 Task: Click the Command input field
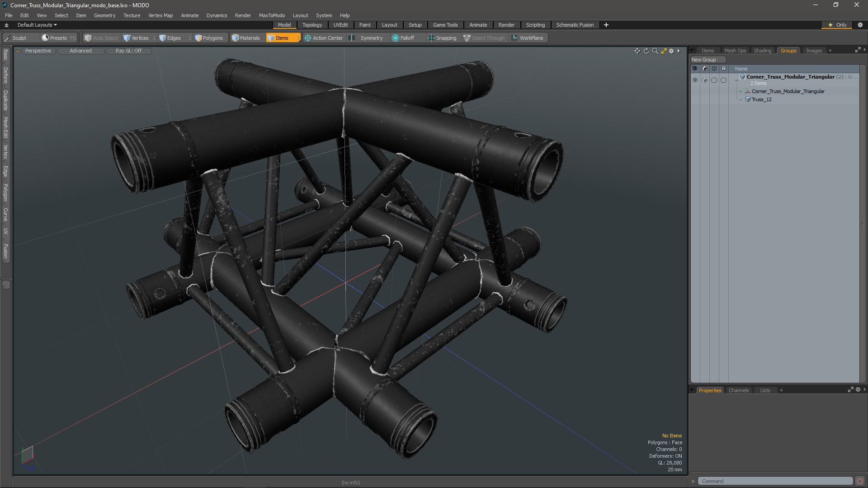coord(775,481)
